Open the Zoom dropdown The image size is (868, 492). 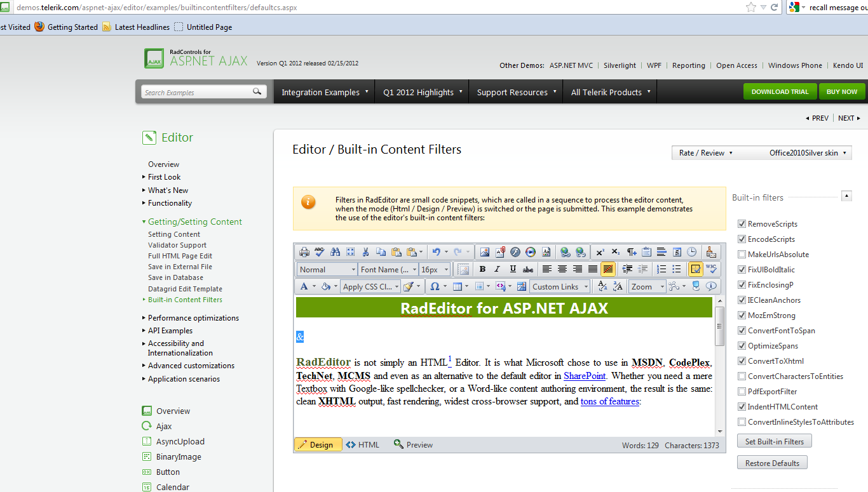pyautogui.click(x=648, y=286)
